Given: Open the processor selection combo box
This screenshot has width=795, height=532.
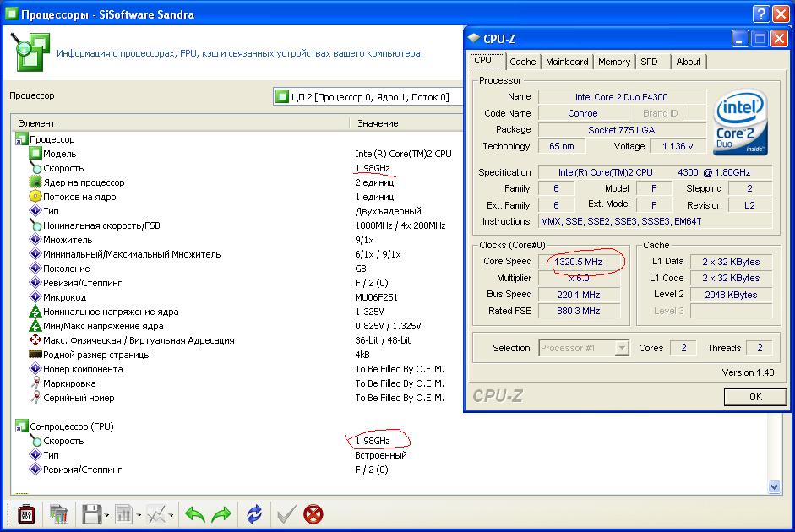Looking at the screenshot, I should click(x=368, y=96).
